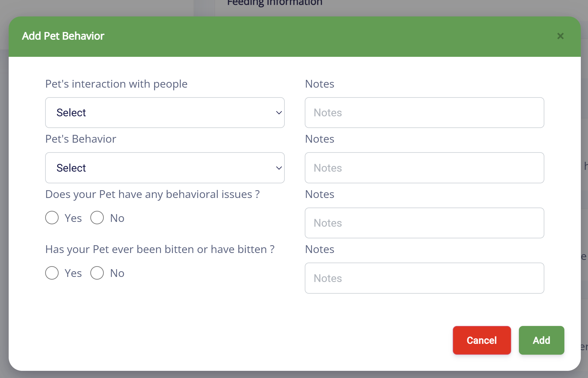This screenshot has height=378, width=588.
Task: Click Notes field for interaction with people
Action: [424, 113]
